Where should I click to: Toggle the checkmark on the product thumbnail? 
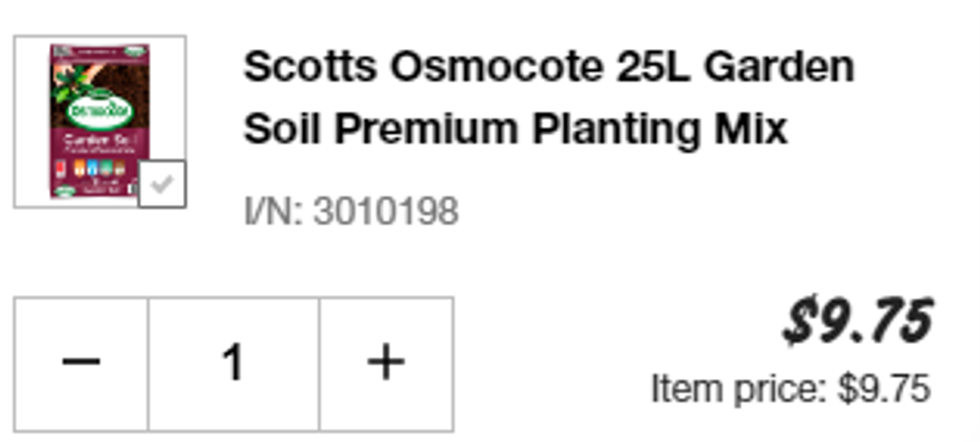tap(162, 184)
